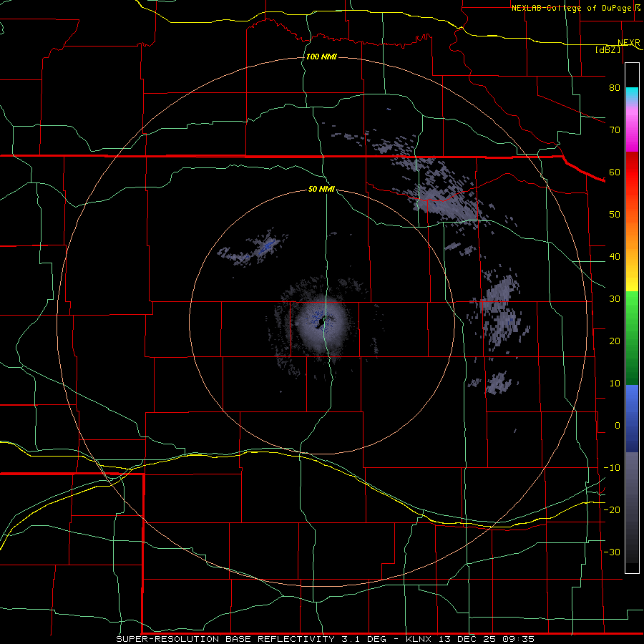Select the -30 value on dBZ scale
Screen dimensions: 644x644
pyautogui.click(x=612, y=552)
